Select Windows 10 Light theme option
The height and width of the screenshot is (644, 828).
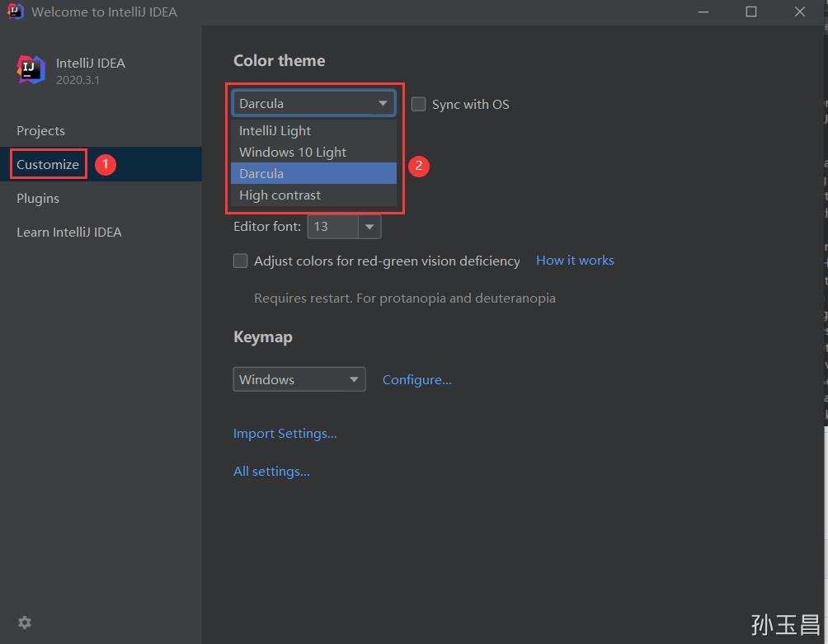(292, 152)
